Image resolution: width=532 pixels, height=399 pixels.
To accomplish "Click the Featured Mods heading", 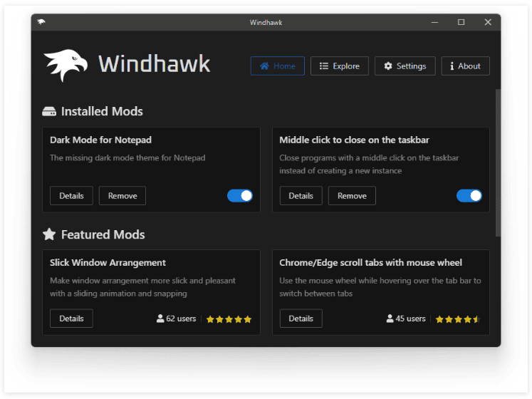I will pos(103,234).
